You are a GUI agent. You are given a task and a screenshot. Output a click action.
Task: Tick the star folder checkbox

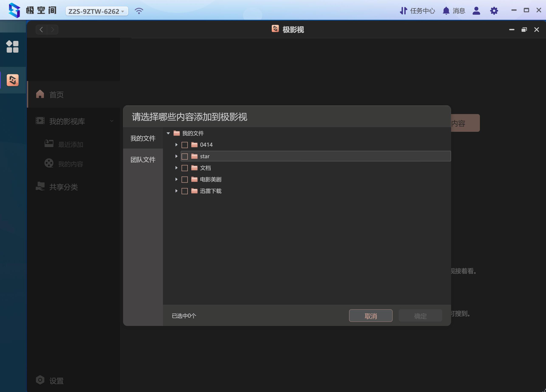pos(184,157)
